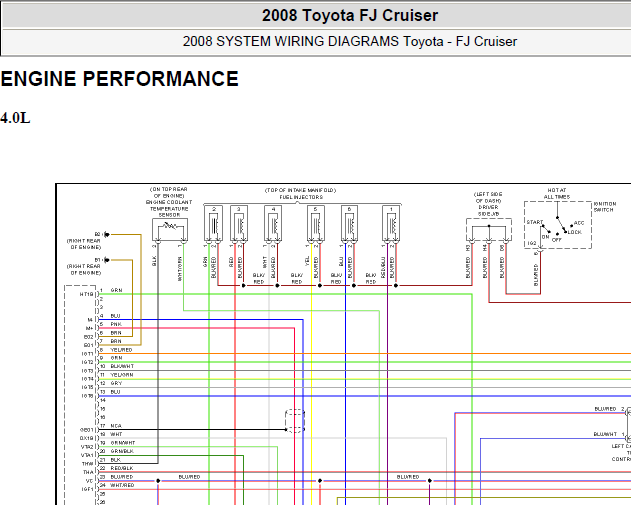Click the "DRIVER SIDE J/B" label text

[489, 210]
